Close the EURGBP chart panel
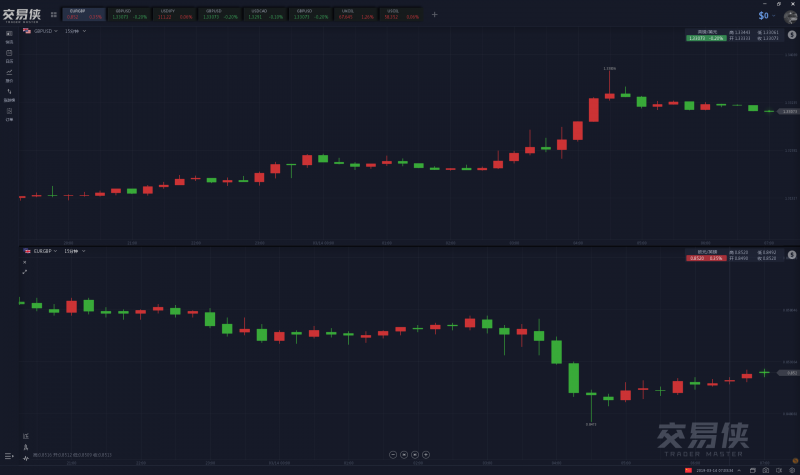The image size is (800, 475). (24, 262)
